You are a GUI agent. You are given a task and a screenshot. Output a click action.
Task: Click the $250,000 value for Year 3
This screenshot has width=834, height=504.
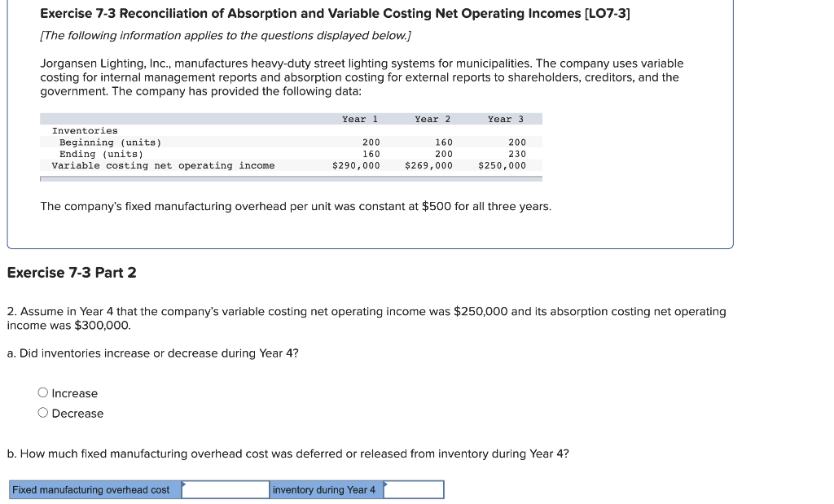click(503, 165)
